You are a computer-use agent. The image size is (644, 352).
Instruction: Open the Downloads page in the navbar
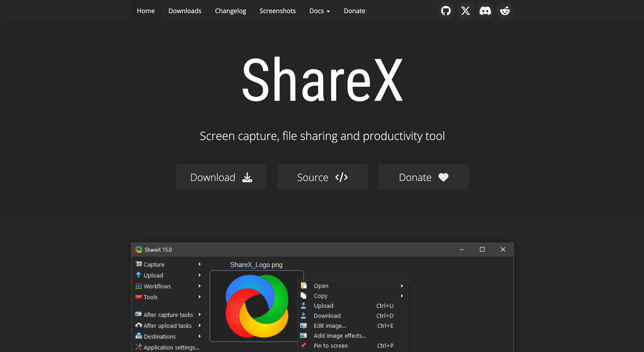tap(185, 11)
